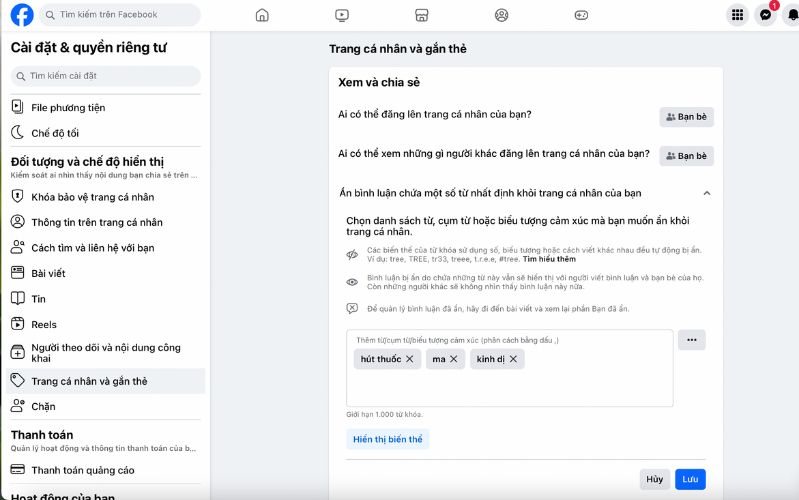Open 'Thanh toán quảng cáo' settings
The image size is (799, 500).
click(105, 470)
